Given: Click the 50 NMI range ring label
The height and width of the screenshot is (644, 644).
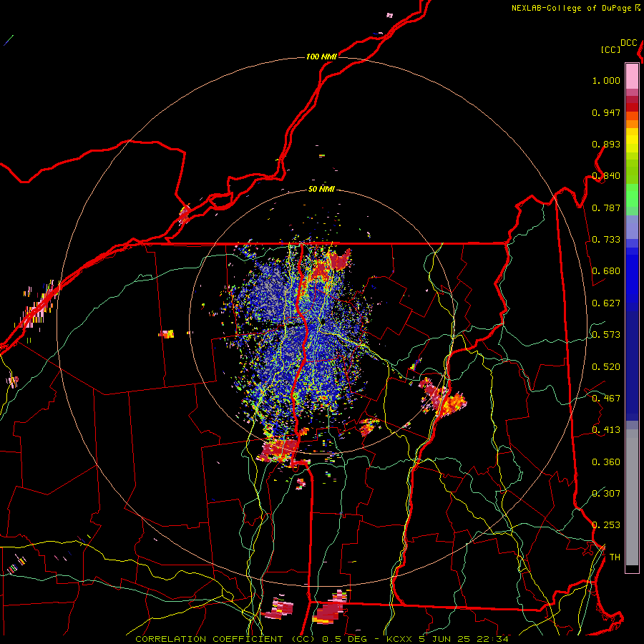Looking at the screenshot, I should click(x=321, y=189).
